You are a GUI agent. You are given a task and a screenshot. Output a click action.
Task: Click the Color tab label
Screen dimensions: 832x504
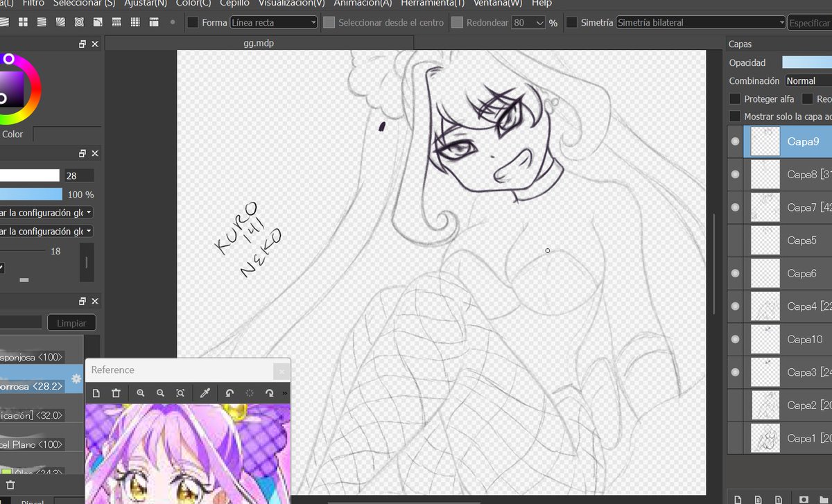click(x=12, y=134)
